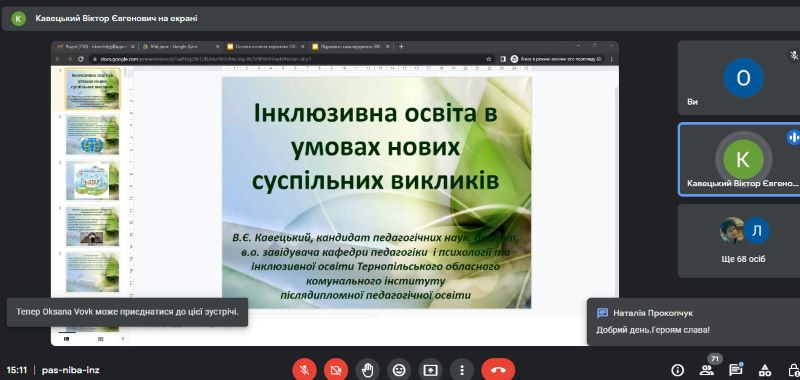Image resolution: width=800 pixels, height=380 pixels.
Task: Bookmark page with the star icon
Action: pyautogui.click(x=488, y=59)
